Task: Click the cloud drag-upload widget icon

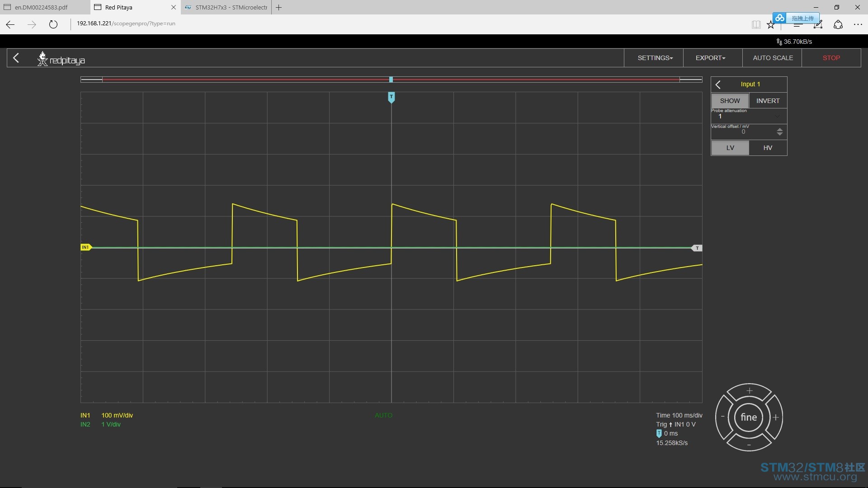Action: click(779, 18)
